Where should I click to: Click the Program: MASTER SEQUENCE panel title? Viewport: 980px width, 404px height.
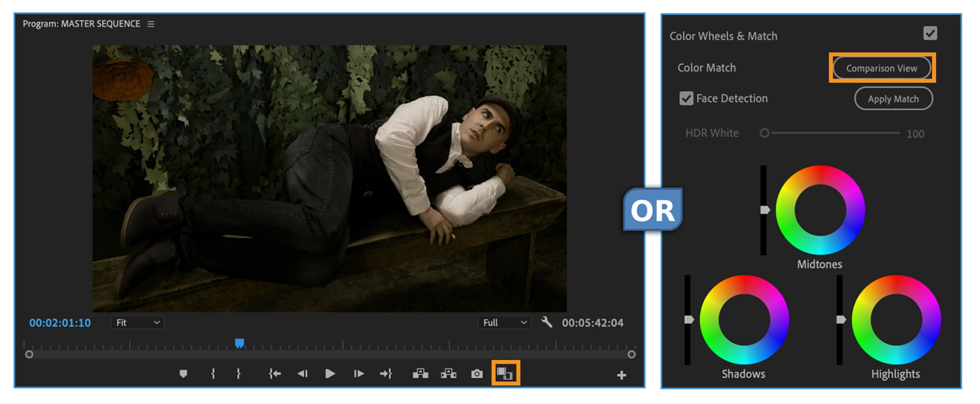click(81, 24)
